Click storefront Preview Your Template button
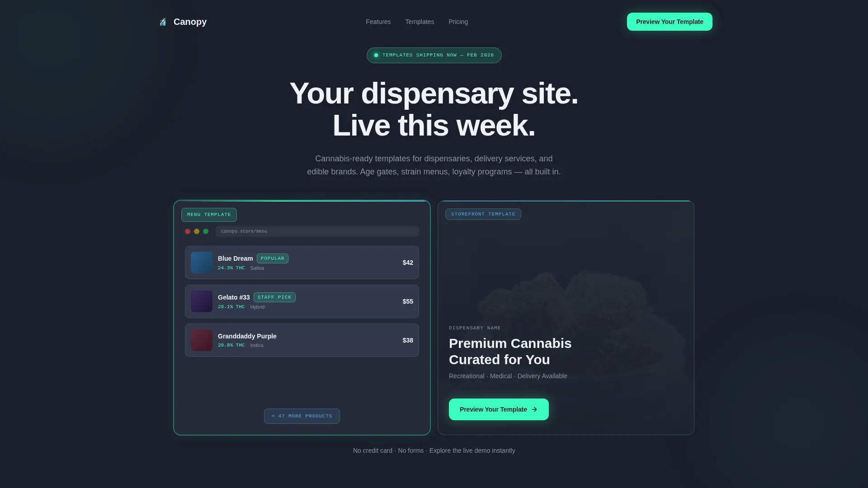 pos(499,409)
